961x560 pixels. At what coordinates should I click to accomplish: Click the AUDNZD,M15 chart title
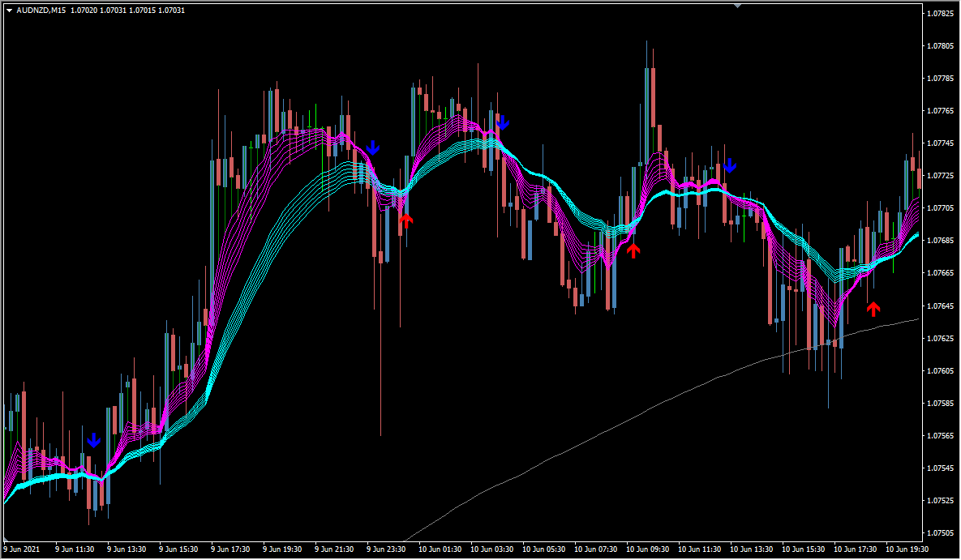coord(41,11)
